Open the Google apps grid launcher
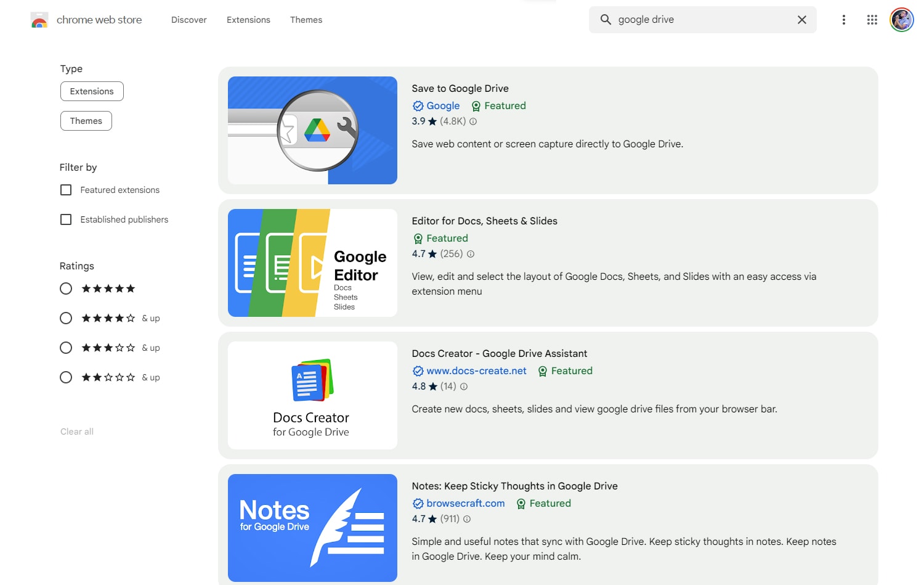The image size is (924, 585). coord(872,20)
